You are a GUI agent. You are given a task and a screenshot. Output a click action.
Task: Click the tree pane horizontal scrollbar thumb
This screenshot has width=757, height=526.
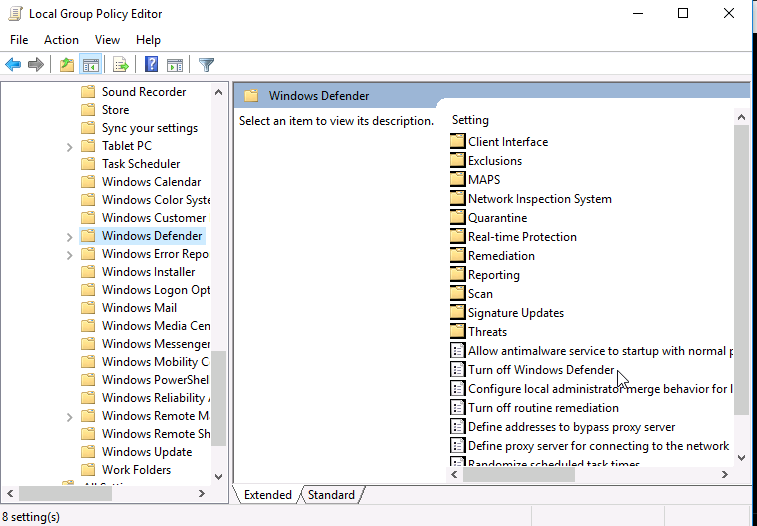(x=65, y=493)
